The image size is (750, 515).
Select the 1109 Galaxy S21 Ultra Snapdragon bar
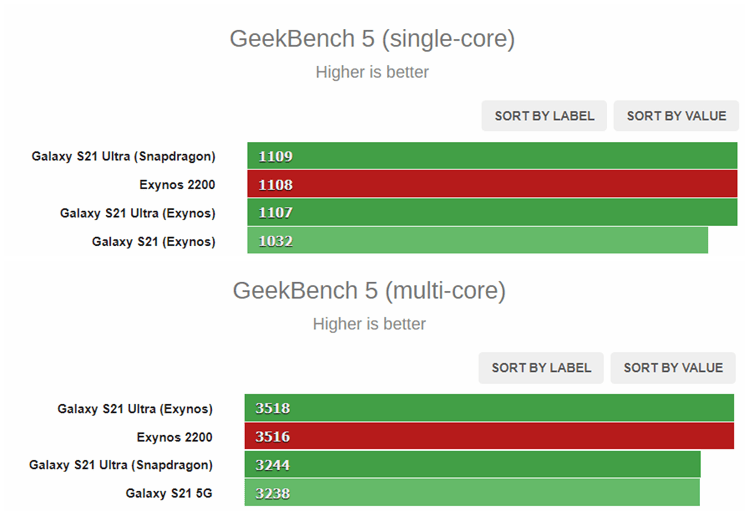pos(492,156)
